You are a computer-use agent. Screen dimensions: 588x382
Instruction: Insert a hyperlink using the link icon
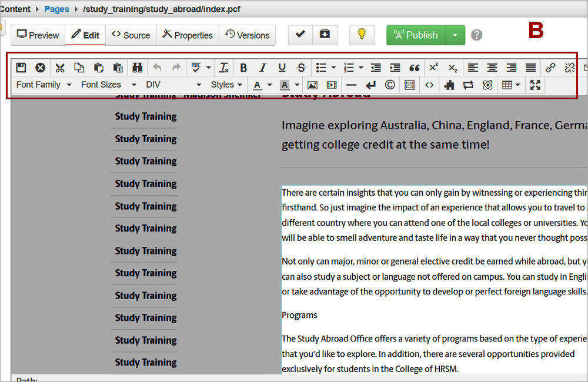[550, 68]
